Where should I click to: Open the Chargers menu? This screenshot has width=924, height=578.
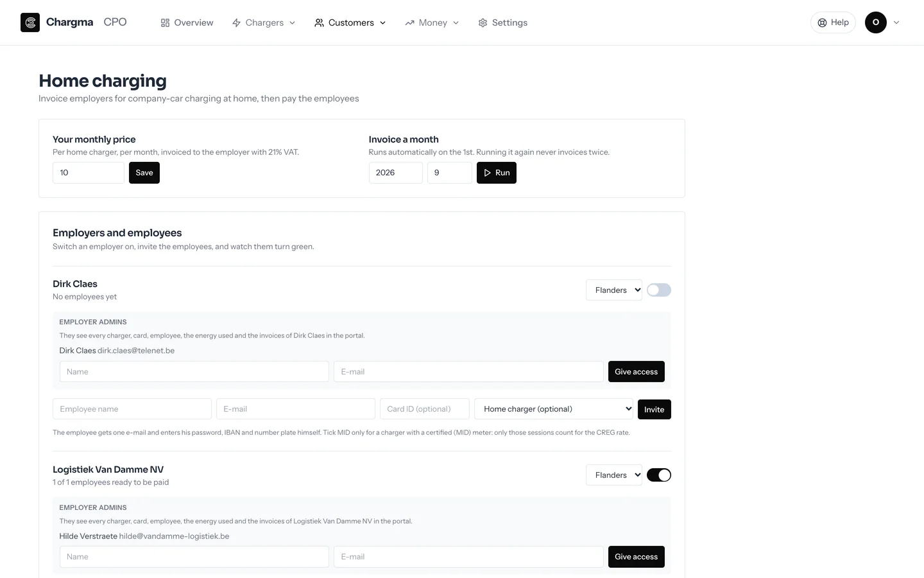tap(264, 22)
